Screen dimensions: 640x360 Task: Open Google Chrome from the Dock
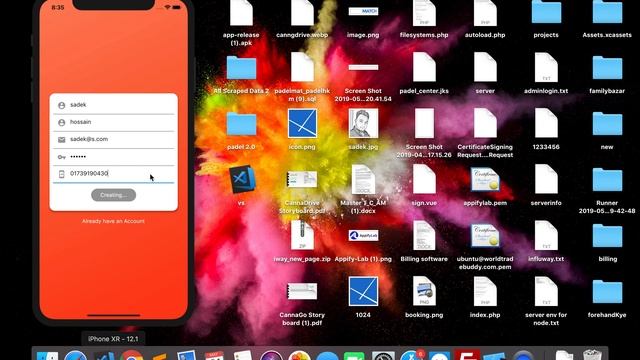pos(131,356)
